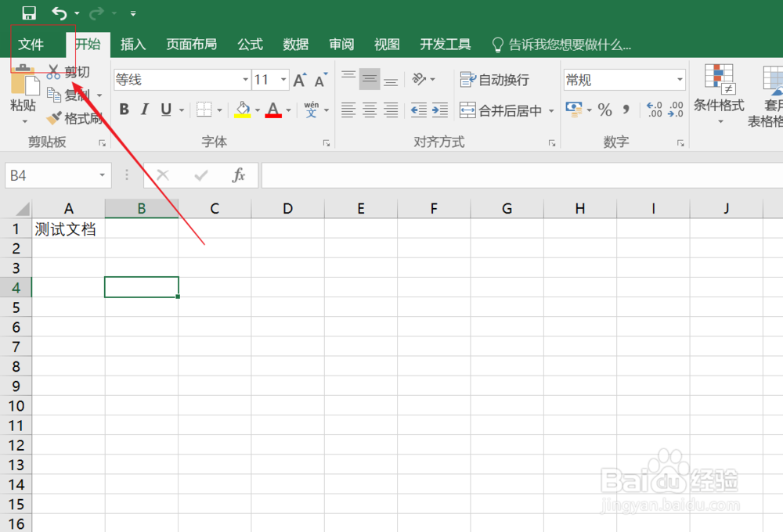
Task: Open the 剪贴板 dialog launcher
Action: pos(102,143)
